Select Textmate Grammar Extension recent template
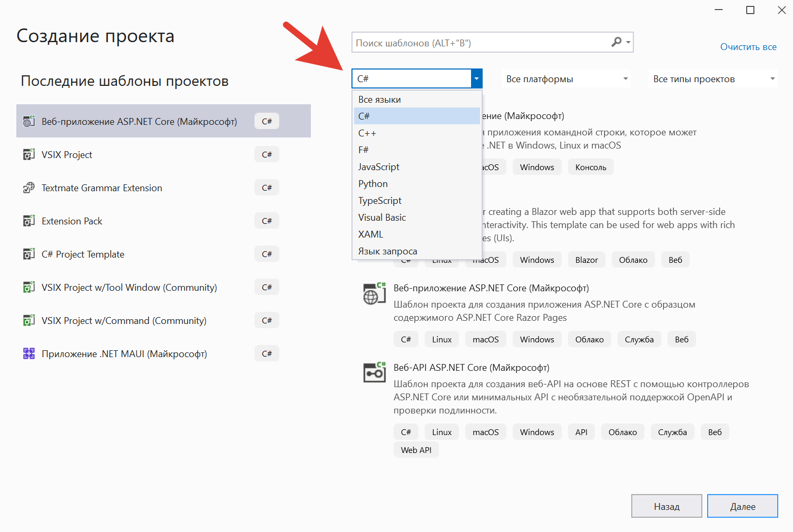Image resolution: width=793 pixels, height=532 pixels. [x=163, y=188]
